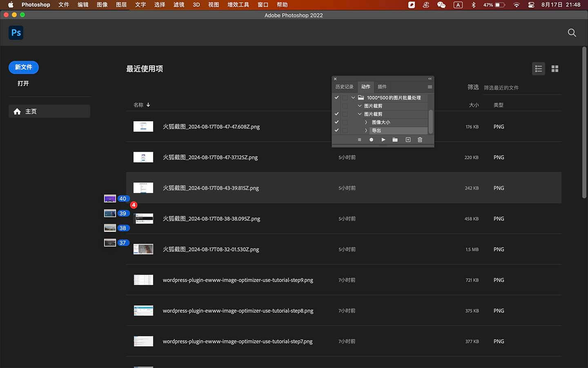Toggle dialog box for 导出 step
Image resolution: width=588 pixels, height=368 pixels.
point(345,130)
